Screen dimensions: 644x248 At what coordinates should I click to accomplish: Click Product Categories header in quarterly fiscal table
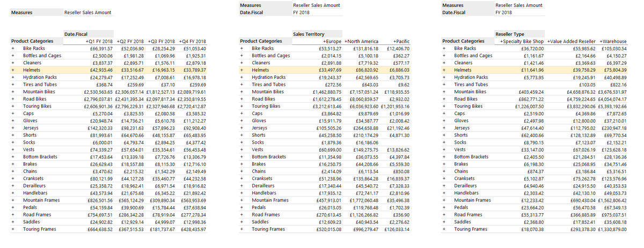point(32,41)
